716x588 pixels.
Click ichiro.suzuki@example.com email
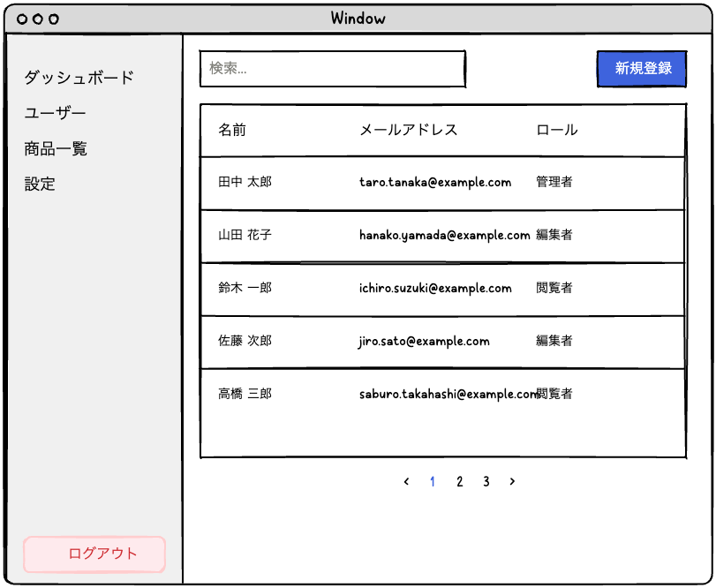(x=435, y=288)
